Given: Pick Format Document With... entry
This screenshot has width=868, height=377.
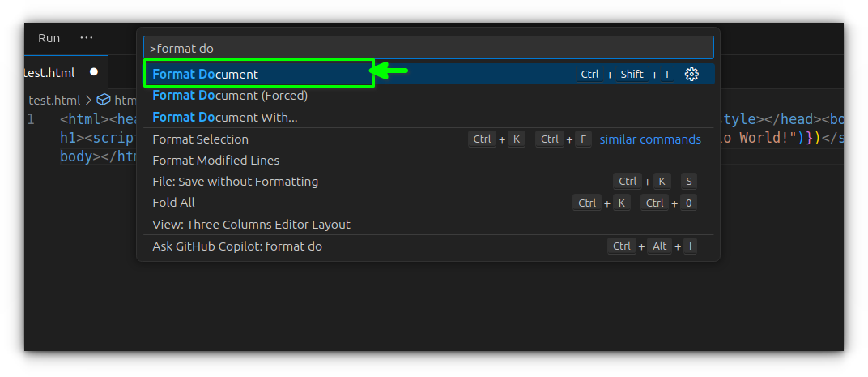Looking at the screenshot, I should pyautogui.click(x=225, y=118).
